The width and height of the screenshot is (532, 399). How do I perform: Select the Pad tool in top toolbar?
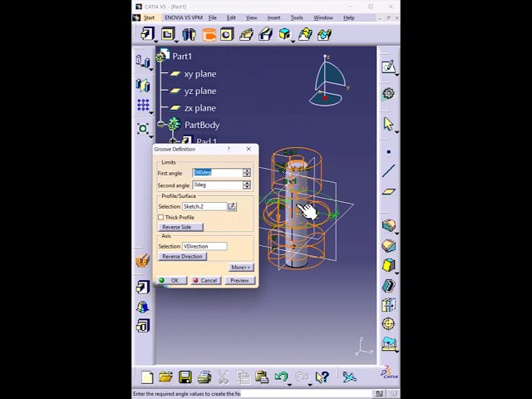pos(148,34)
